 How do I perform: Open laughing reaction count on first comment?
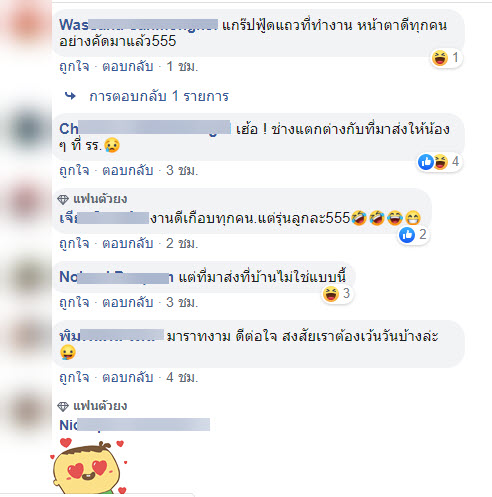446,58
